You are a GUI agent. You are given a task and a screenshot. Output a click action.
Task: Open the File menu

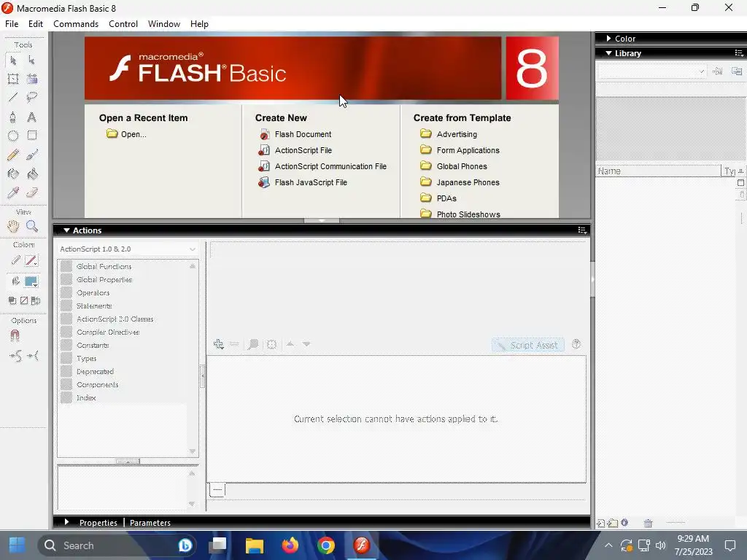[12, 24]
